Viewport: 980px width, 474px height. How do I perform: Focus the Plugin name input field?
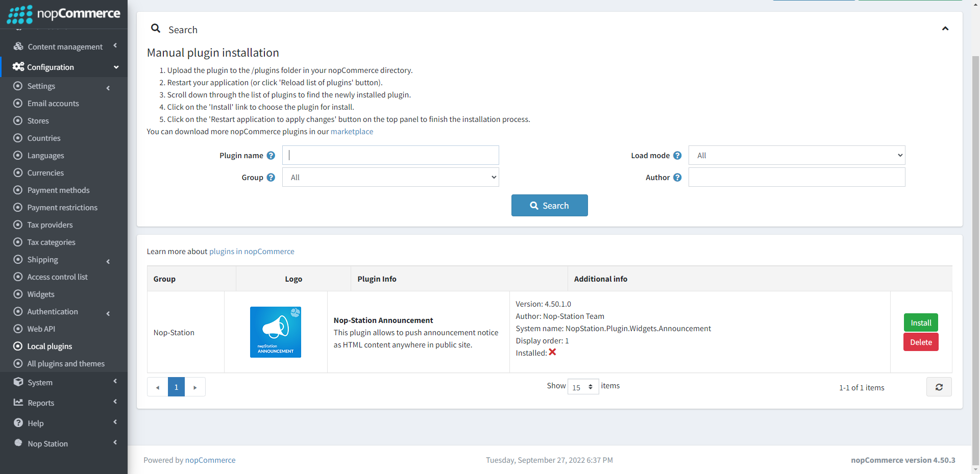(x=390, y=155)
